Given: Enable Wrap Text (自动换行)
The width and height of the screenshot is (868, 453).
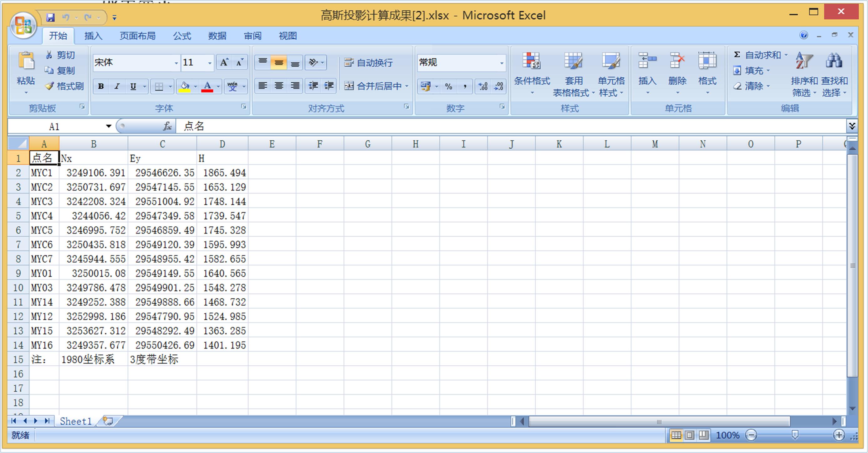Looking at the screenshot, I should click(369, 63).
